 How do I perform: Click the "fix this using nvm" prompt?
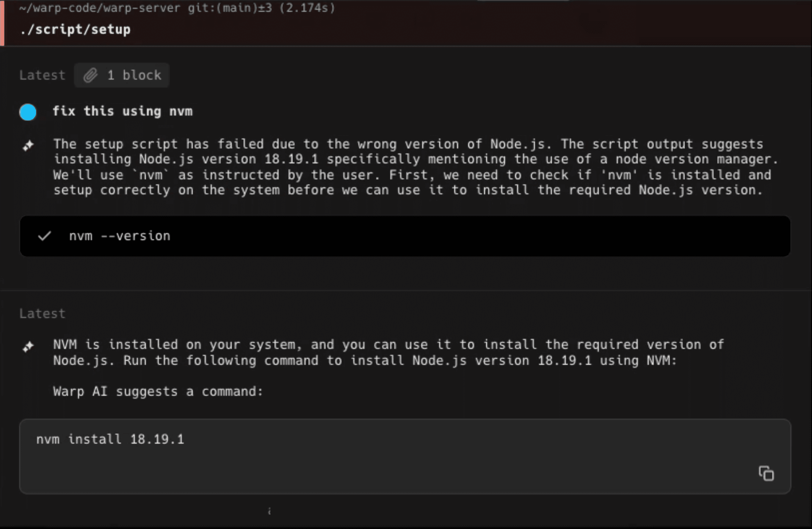pos(123,112)
